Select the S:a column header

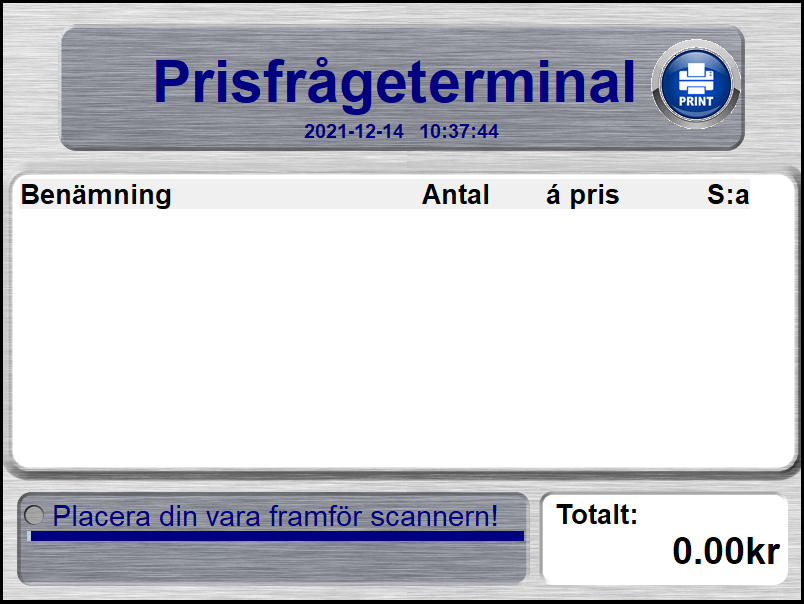pos(727,195)
